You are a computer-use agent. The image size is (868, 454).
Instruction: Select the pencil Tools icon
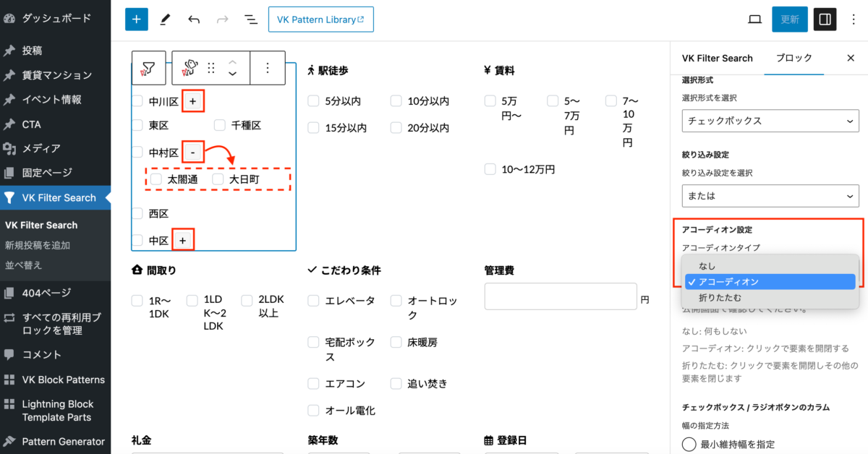[x=165, y=20]
